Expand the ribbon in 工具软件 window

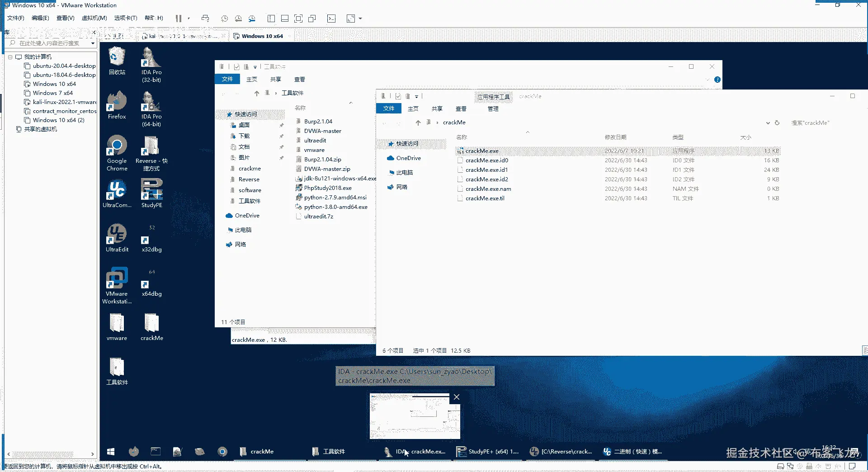[x=708, y=80]
